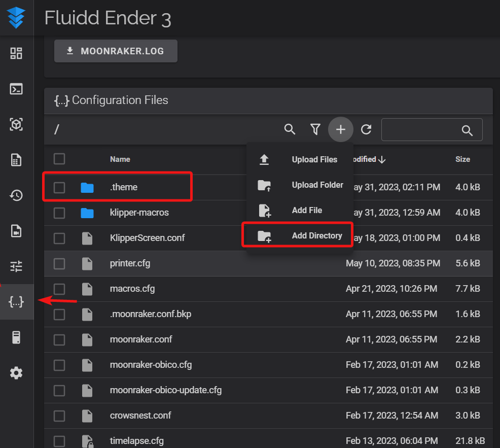Image resolution: width=500 pixels, height=448 pixels.
Task: Click the locked timelapse.cfg file icon
Action: (87, 441)
